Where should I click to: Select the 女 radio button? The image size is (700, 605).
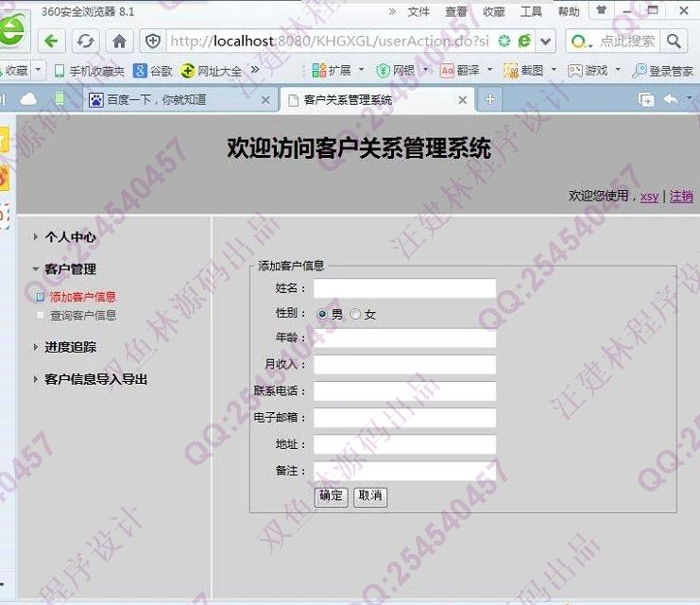(x=355, y=314)
